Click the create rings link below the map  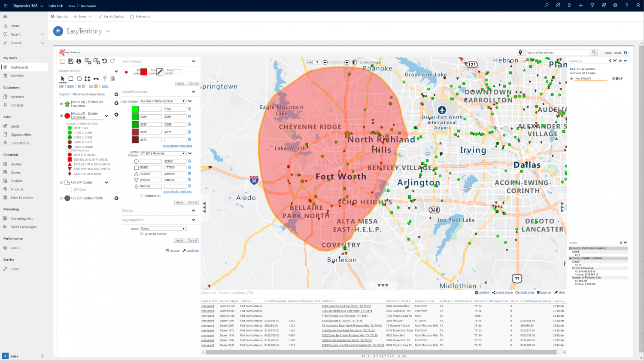[526, 292]
